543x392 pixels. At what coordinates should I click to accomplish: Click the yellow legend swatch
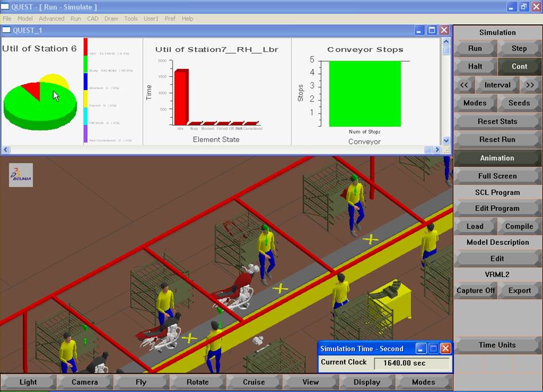85,99
